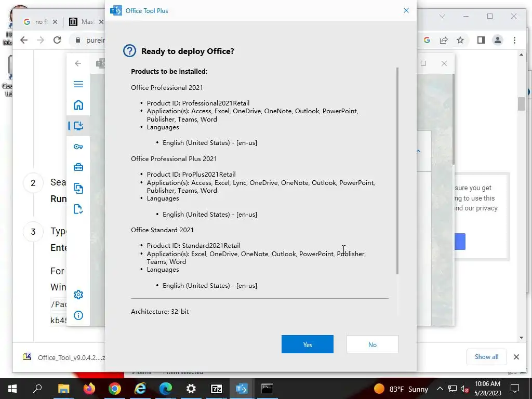The width and height of the screenshot is (532, 399).
Task: Click the dialog's vertical scrollbar
Action: [x=397, y=170]
